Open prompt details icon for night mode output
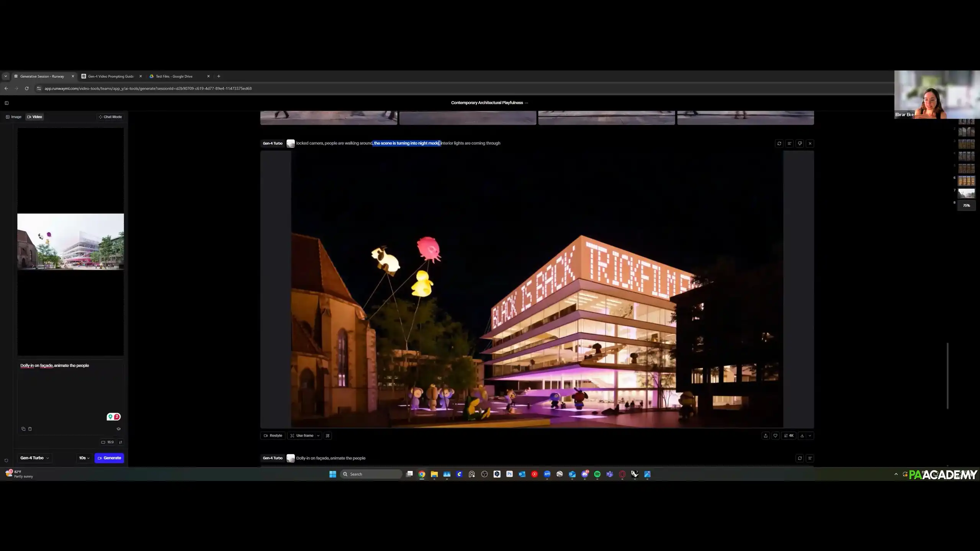This screenshot has height=551, width=980. [x=789, y=144]
